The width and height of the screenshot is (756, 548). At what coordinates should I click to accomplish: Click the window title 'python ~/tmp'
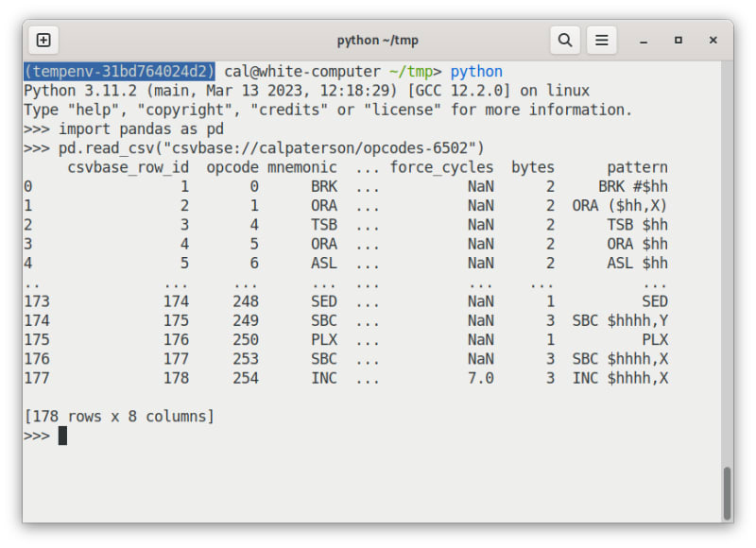[x=377, y=41]
